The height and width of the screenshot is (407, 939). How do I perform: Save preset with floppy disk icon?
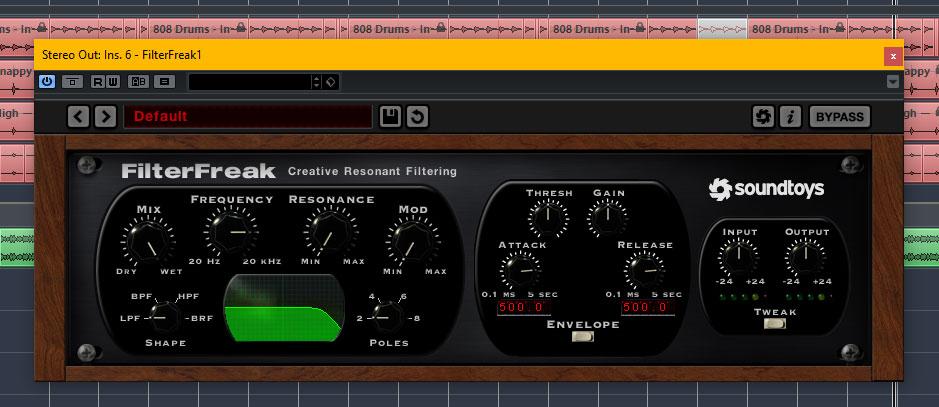click(x=390, y=117)
